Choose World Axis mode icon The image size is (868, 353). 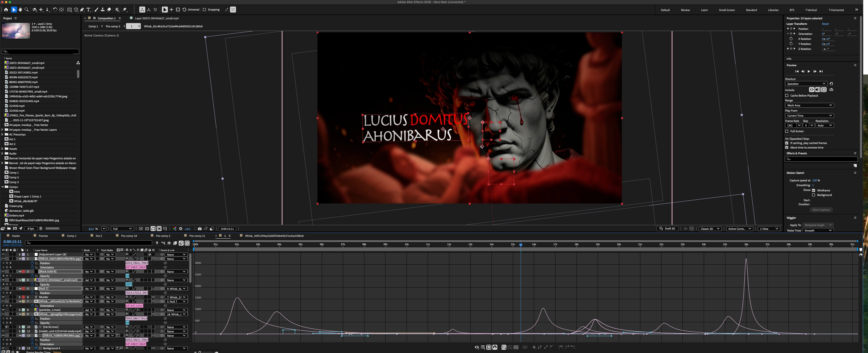149,10
